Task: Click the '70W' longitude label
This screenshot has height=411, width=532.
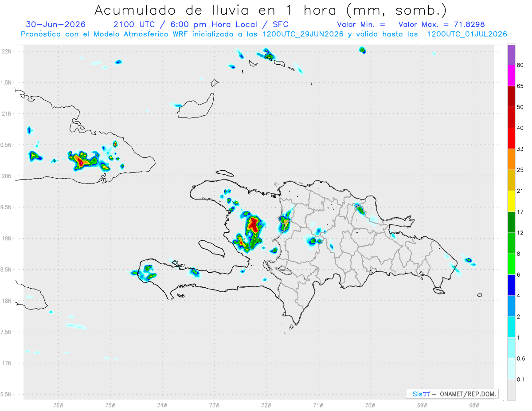Action: tap(370, 405)
